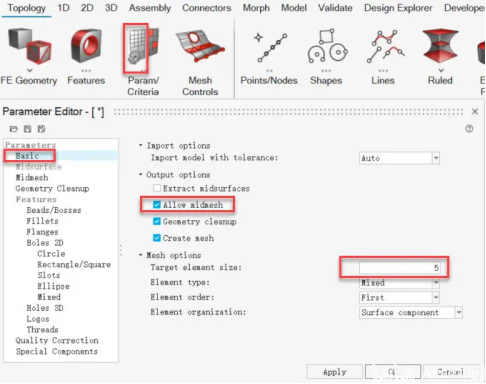Open parameter file folder icon

tap(14, 129)
